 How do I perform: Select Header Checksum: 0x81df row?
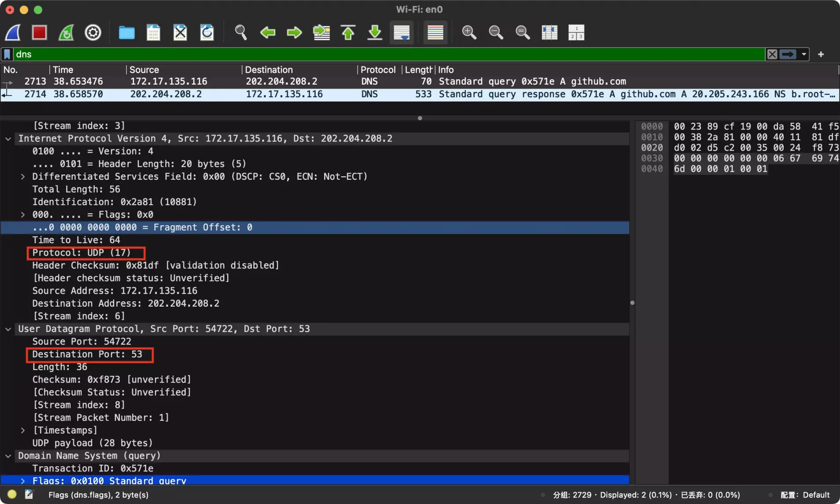coord(315,265)
